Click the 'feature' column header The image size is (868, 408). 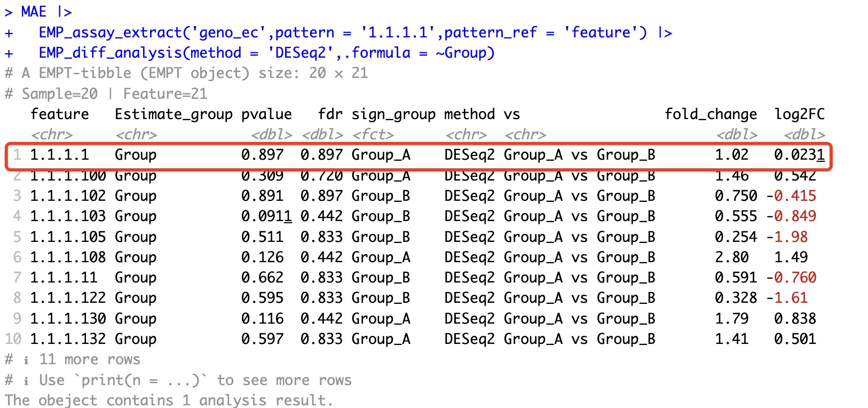59,114
